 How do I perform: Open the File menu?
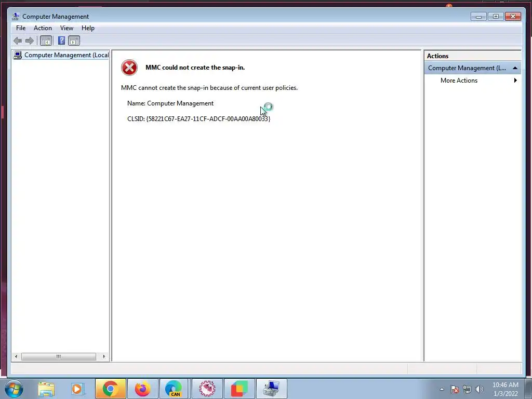[x=21, y=28]
